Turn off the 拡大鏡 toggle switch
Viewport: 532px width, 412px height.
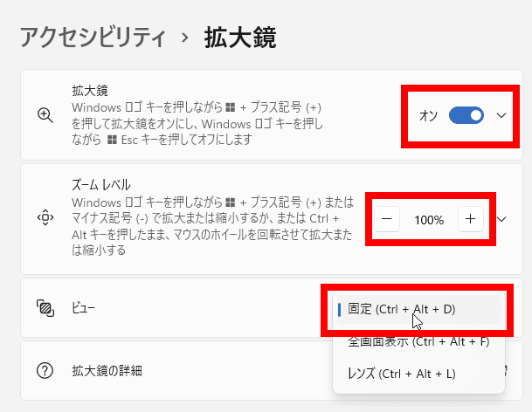pos(466,115)
